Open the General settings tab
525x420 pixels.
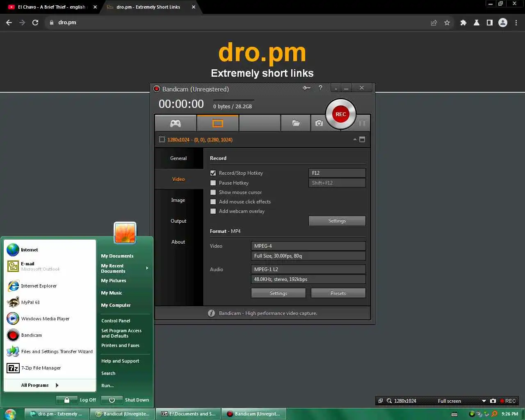178,158
